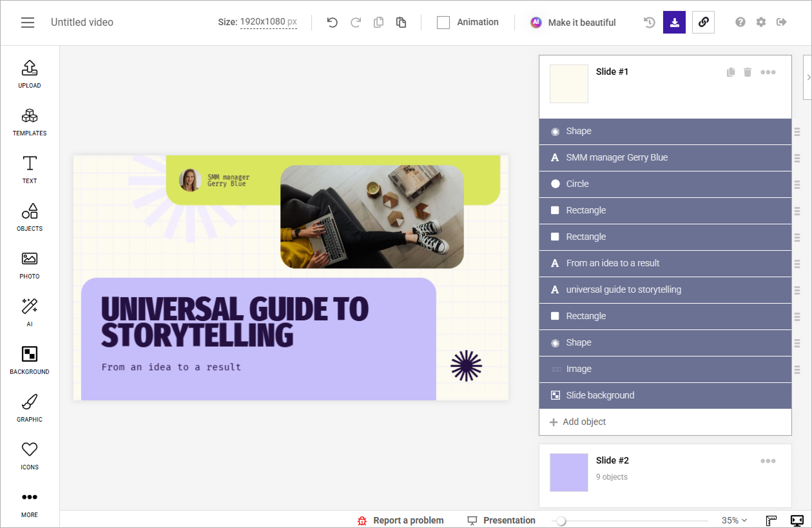The image size is (812, 528).
Task: Delete Slide #1 with trash icon
Action: [748, 72]
